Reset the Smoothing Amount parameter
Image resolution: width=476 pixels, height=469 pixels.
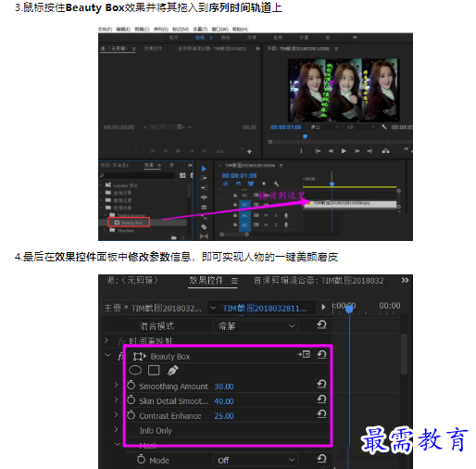point(321,384)
